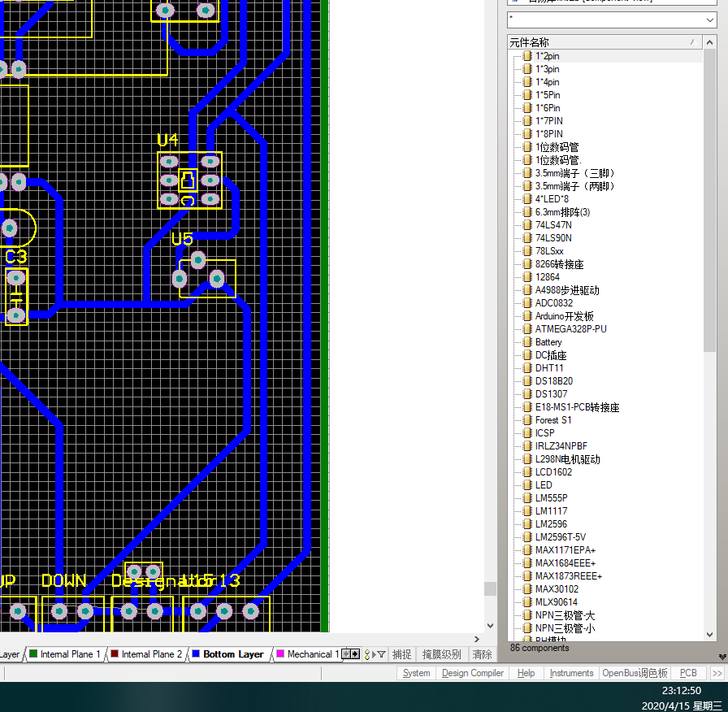
Task: Select IRLZ34NPBF in component list
Action: click(x=561, y=446)
